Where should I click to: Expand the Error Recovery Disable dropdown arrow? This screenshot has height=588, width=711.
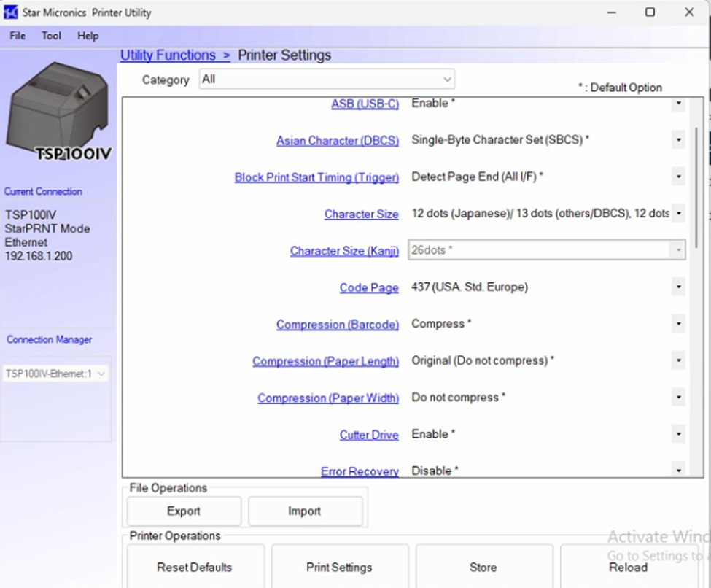point(678,471)
